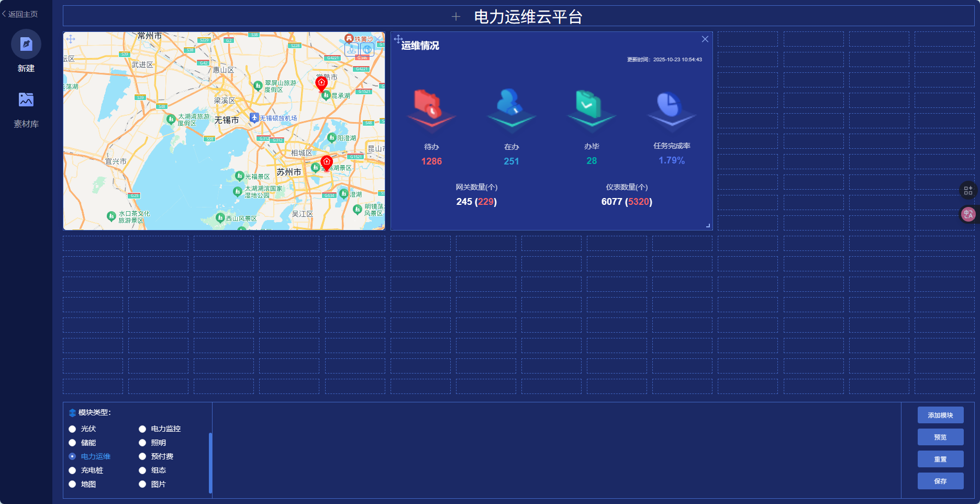Click the layers icon beside 模块类型
The height and width of the screenshot is (504, 980).
pos(72,413)
